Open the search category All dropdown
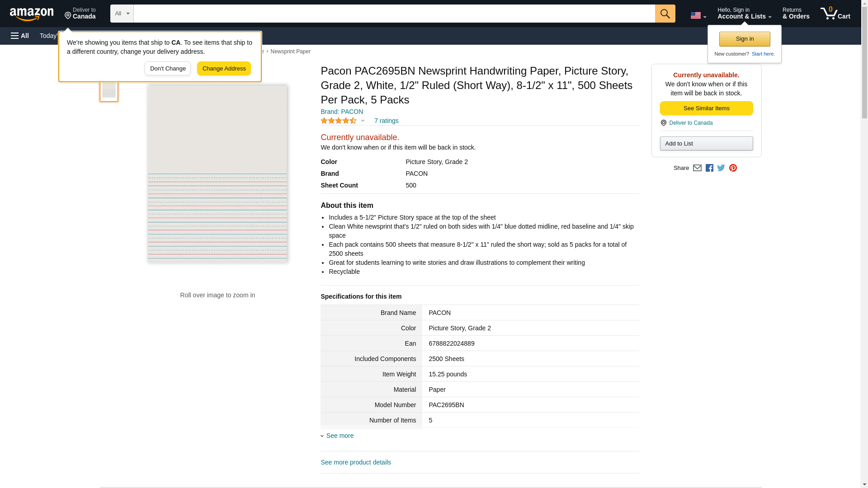The width and height of the screenshot is (868, 488). 122,14
